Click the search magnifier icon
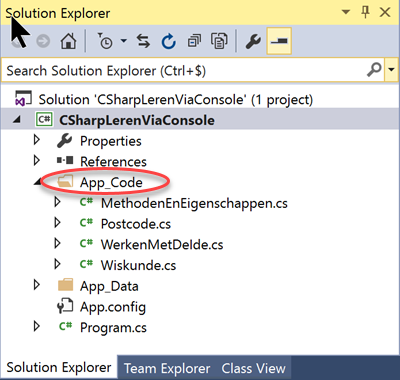The width and height of the screenshot is (400, 380). click(x=374, y=70)
